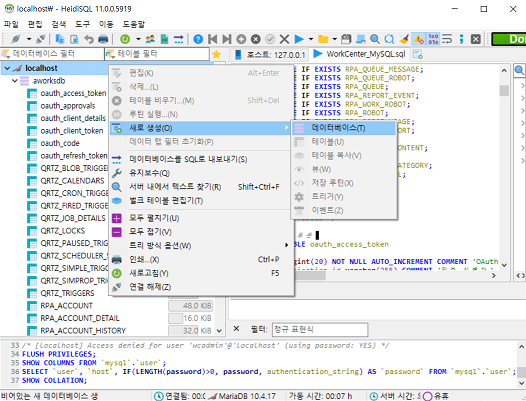Click the insert row plus icon
This screenshot has height=401, width=526.
pyautogui.click(x=241, y=39)
